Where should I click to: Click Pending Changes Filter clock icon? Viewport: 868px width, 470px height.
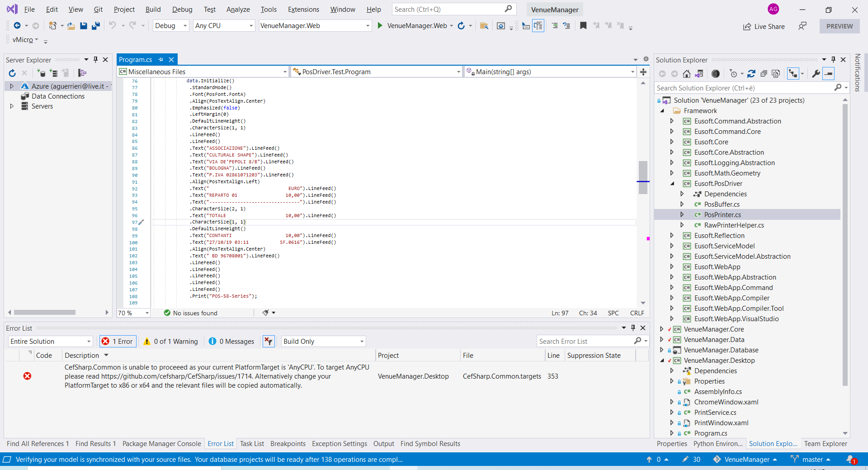point(733,74)
